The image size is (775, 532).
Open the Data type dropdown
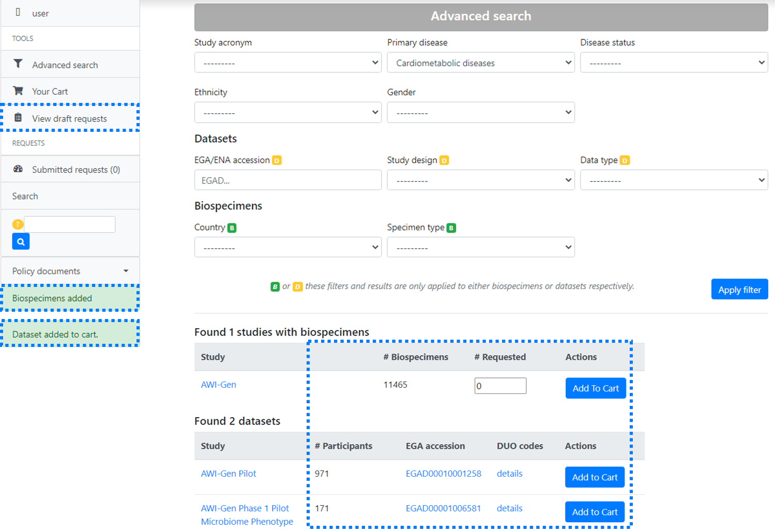pos(674,180)
